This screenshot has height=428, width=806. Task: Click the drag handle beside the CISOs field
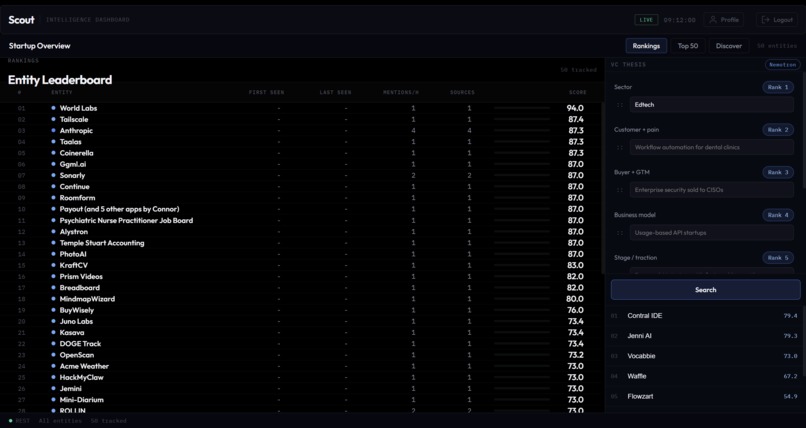coord(620,190)
